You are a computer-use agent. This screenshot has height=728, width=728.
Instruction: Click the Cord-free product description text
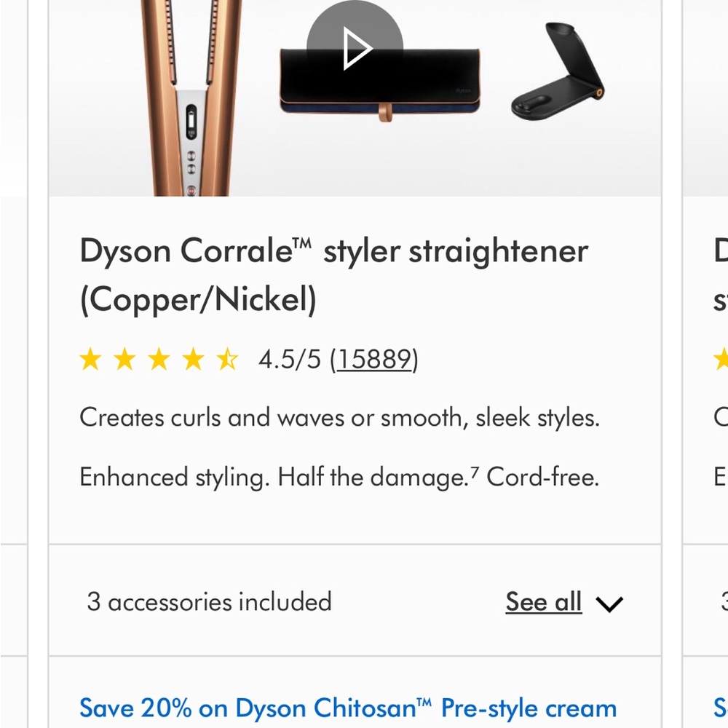point(543,477)
